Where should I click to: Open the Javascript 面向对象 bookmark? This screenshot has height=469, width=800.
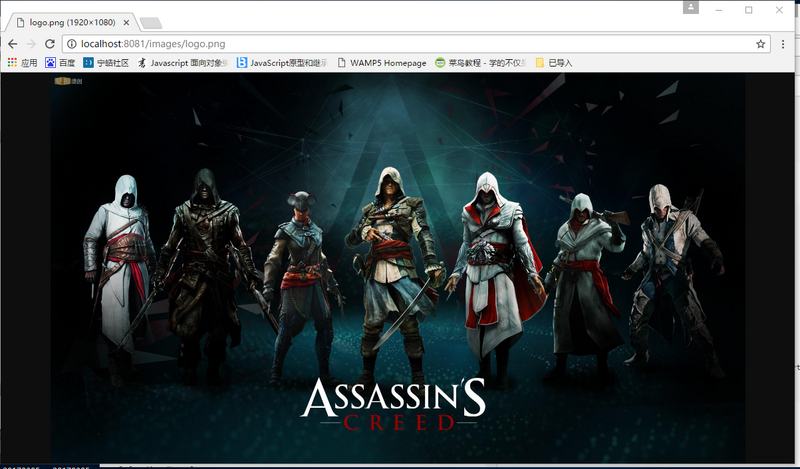[182, 63]
